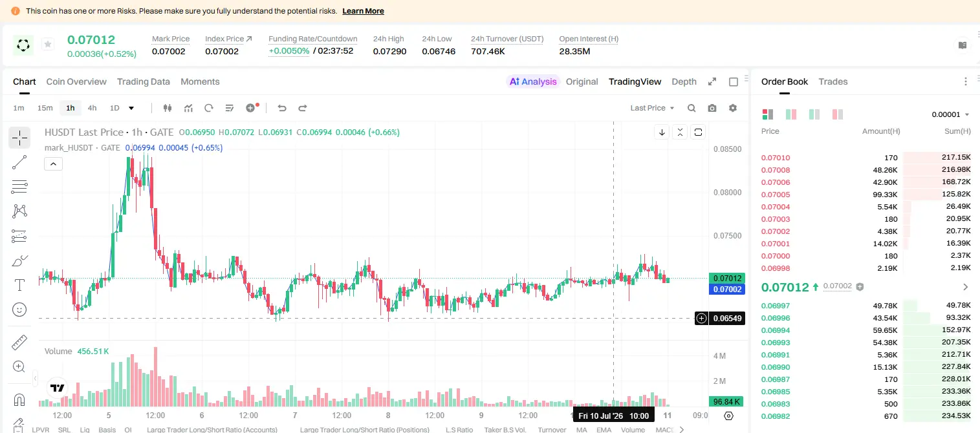
Task: Select the trend line drawing tool
Action: (x=19, y=162)
